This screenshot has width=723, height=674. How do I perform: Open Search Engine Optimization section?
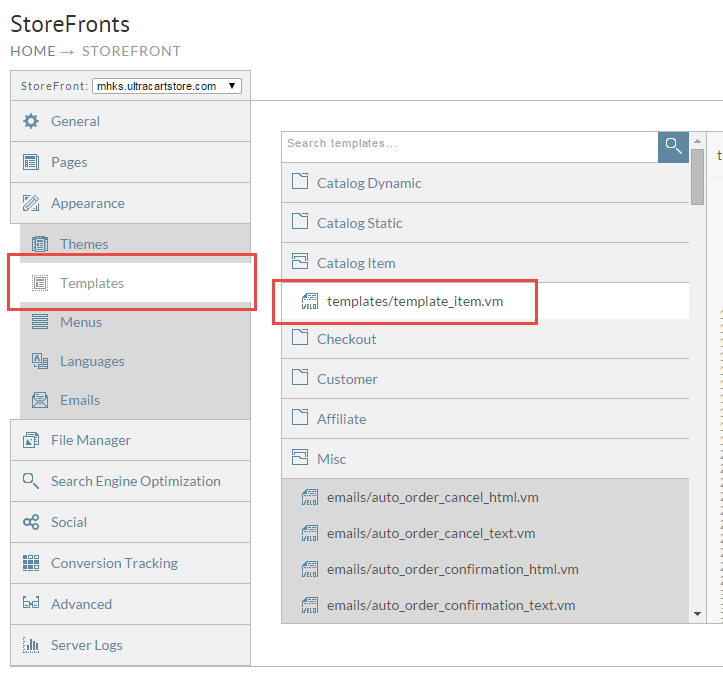pyautogui.click(x=130, y=481)
